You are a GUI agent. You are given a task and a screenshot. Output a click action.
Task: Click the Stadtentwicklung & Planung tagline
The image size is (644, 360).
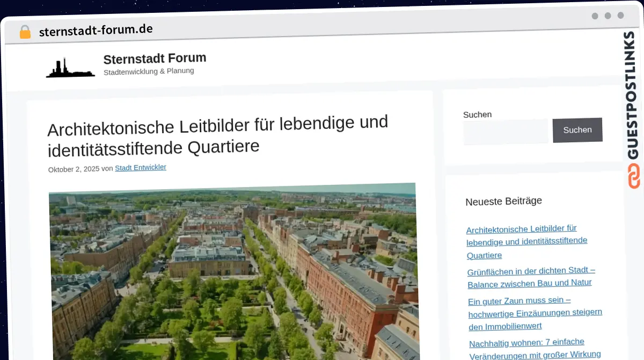[x=149, y=71]
